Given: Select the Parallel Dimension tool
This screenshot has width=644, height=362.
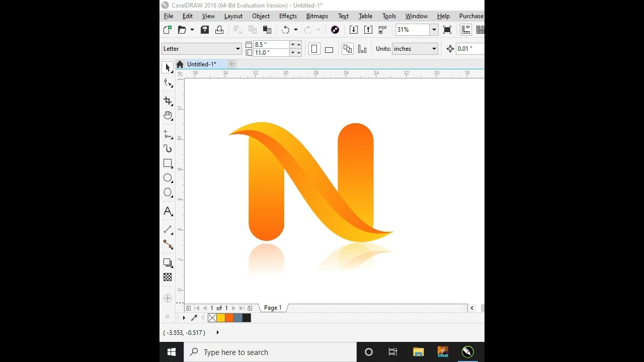Looking at the screenshot, I should point(168,230).
